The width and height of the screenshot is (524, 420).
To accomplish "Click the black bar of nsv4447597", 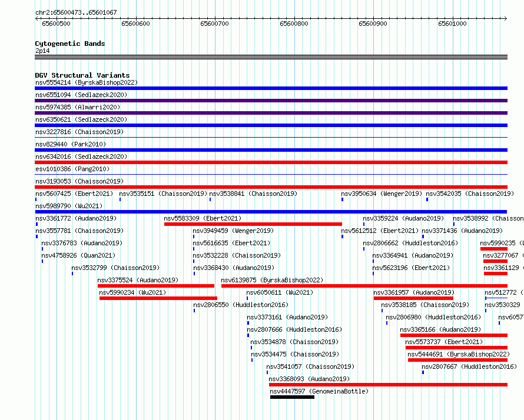I will coord(292,397).
